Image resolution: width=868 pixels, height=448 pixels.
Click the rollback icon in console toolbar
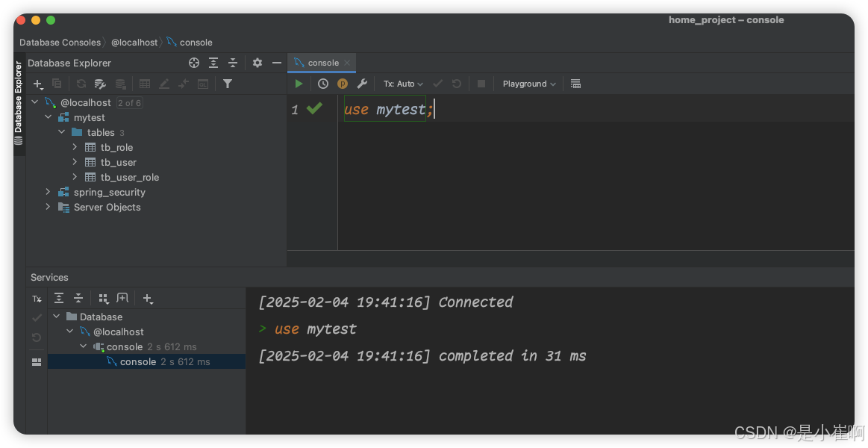coord(457,84)
